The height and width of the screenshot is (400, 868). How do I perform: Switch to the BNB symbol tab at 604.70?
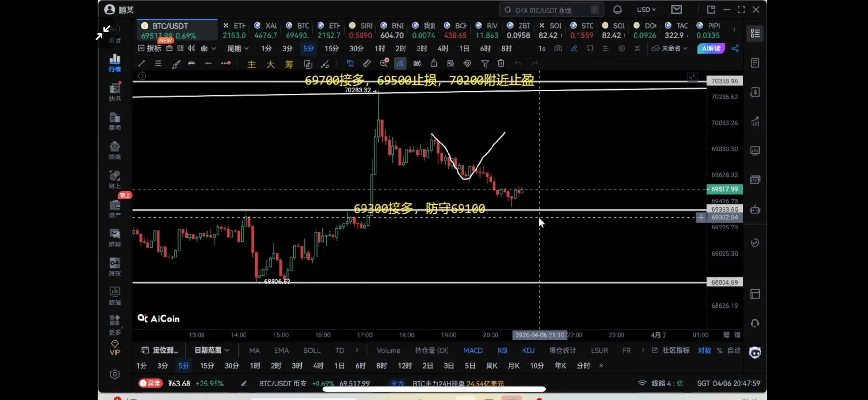click(x=392, y=30)
